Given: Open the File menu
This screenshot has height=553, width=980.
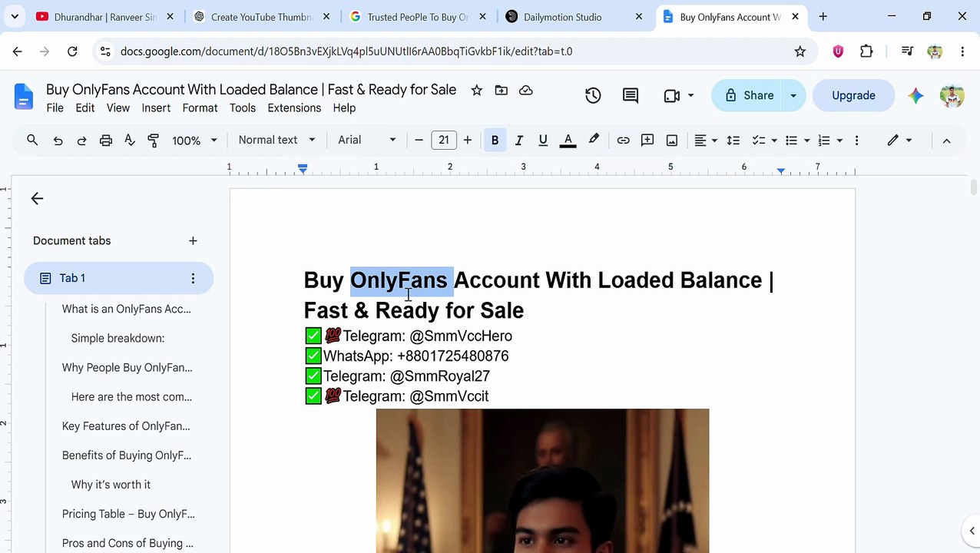Looking at the screenshot, I should click(55, 108).
